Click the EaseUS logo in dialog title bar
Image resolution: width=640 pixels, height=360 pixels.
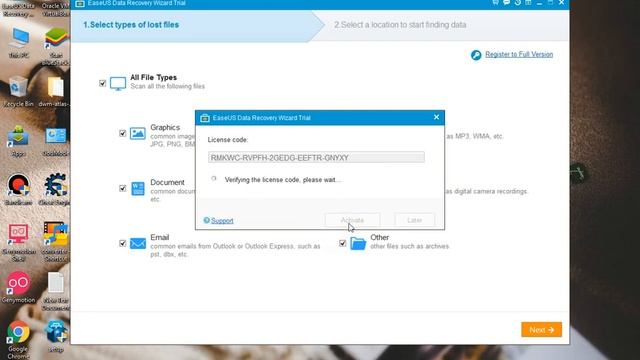tap(205, 118)
